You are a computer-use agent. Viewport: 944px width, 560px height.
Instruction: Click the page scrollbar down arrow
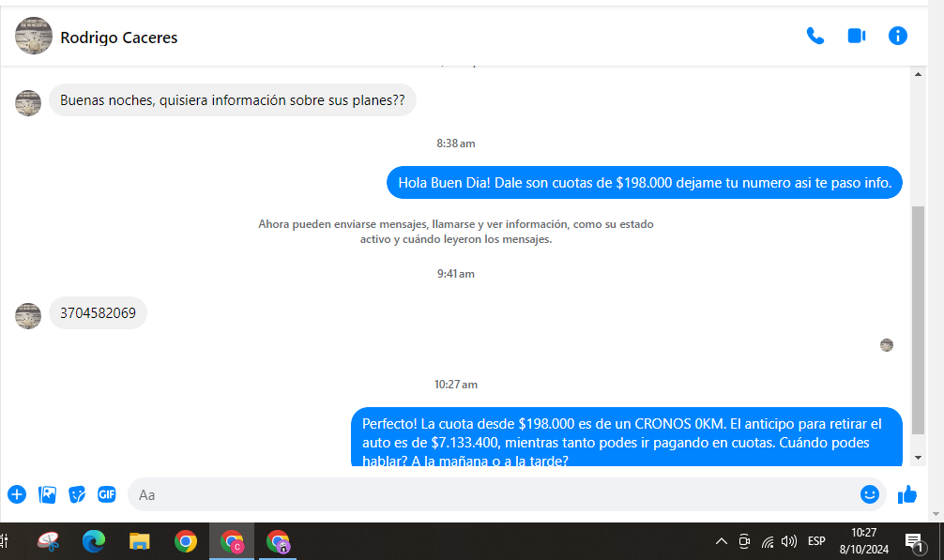[x=936, y=514]
